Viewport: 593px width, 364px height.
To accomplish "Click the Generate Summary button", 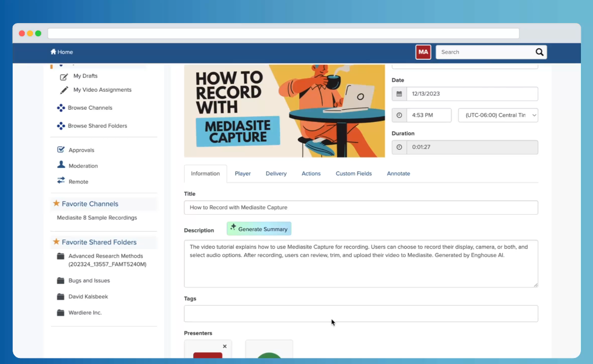I will 259,229.
